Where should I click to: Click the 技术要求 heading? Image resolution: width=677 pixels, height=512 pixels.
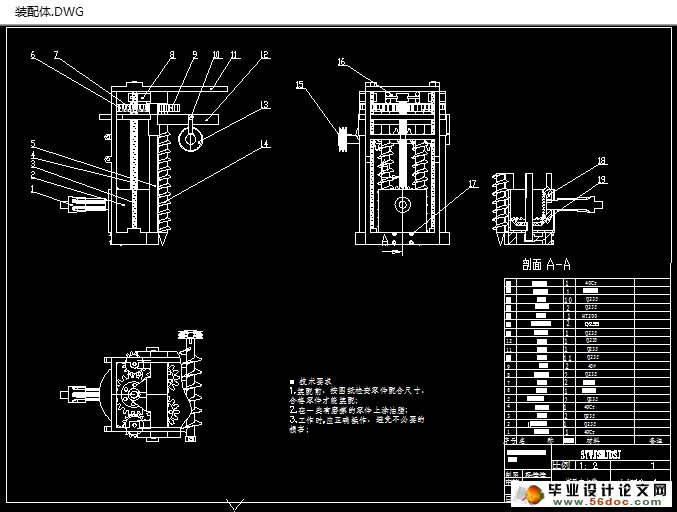[316, 382]
